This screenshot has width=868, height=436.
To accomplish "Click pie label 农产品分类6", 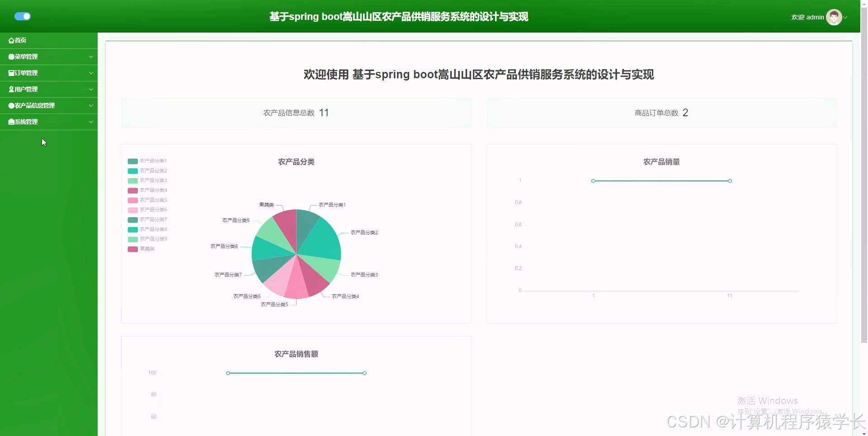I will [x=247, y=296].
